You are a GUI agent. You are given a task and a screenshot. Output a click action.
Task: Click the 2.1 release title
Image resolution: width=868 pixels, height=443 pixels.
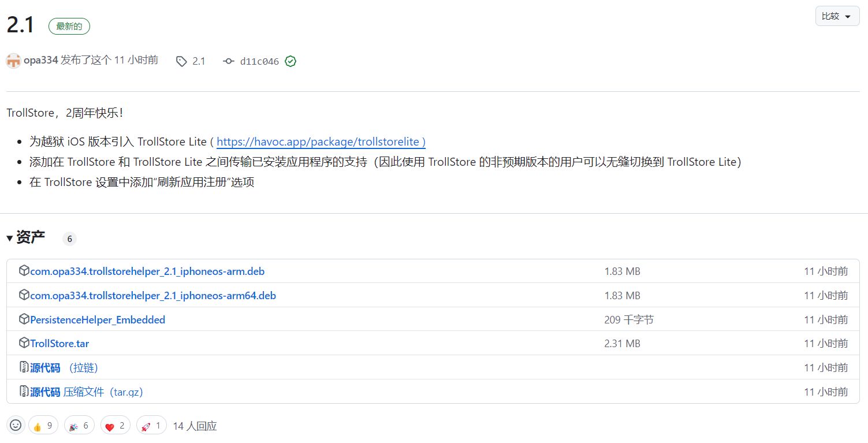tap(21, 25)
